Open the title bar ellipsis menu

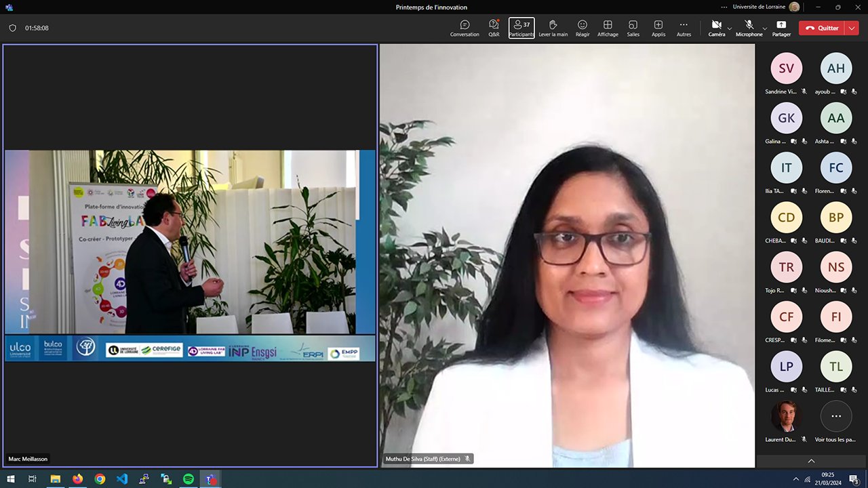(724, 7)
